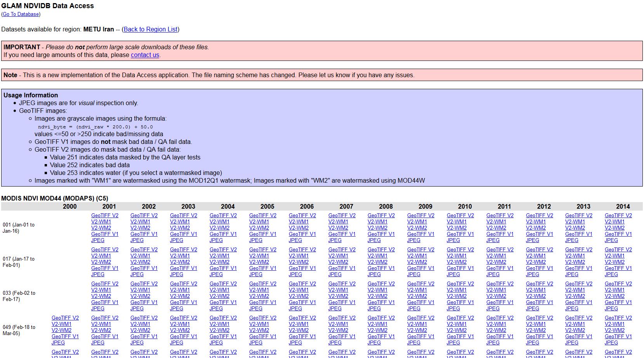
Task: Download GeoTIFF V2 for 2001 period 001
Action: 104,216
